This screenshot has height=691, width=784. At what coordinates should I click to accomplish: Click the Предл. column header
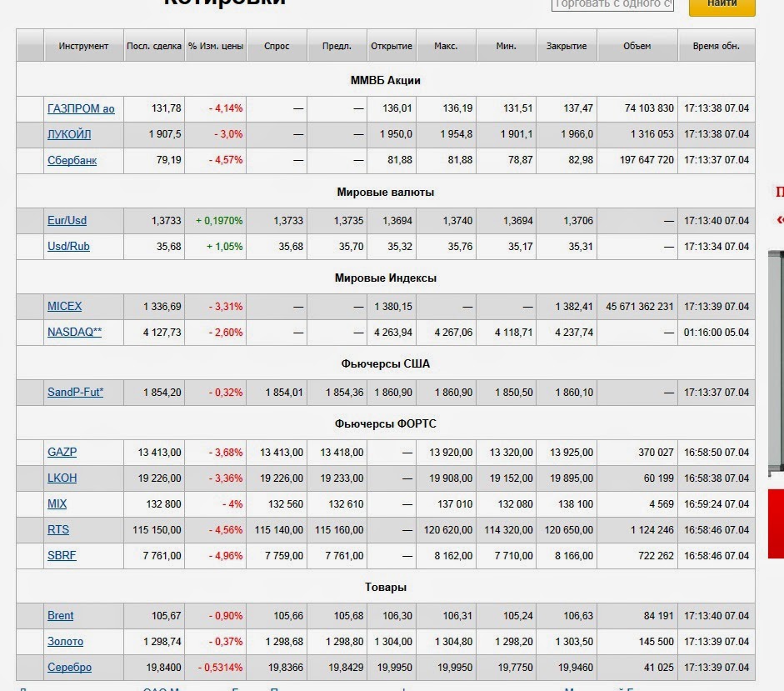pyautogui.click(x=337, y=46)
